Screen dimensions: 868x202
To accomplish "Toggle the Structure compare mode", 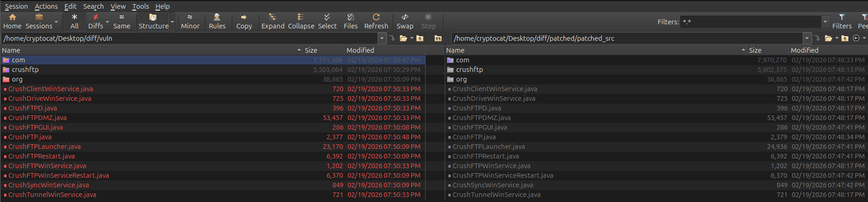I will point(154,22).
